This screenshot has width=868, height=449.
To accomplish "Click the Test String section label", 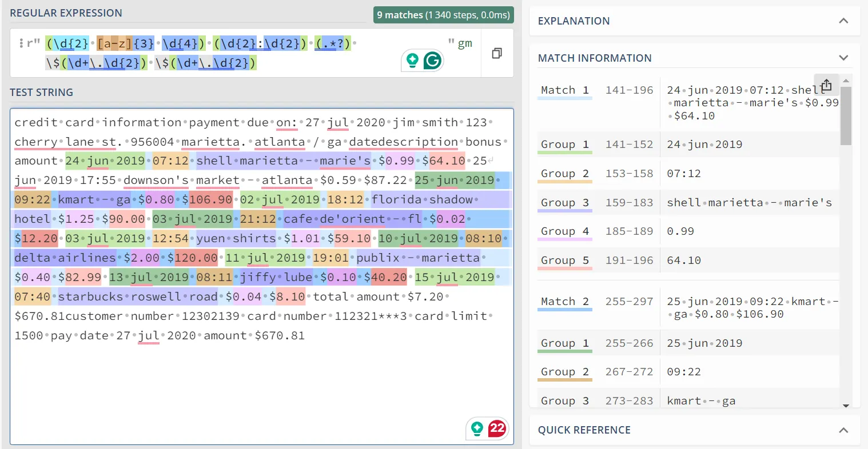I will (x=41, y=93).
